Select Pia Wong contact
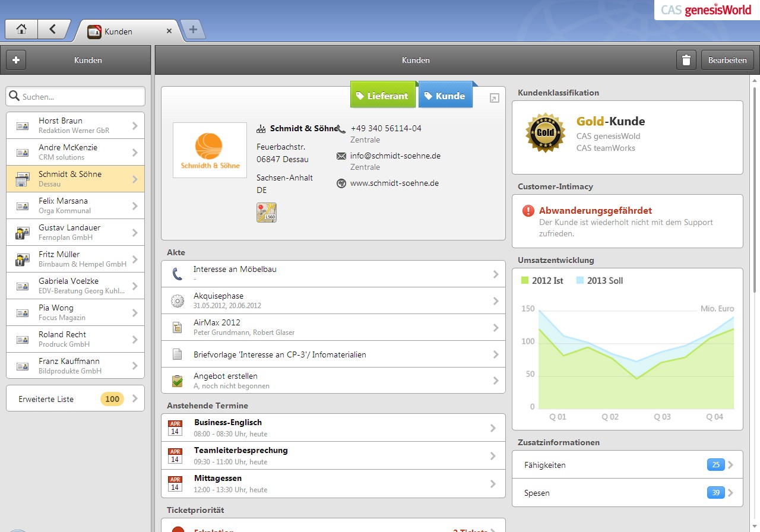Viewport: 760px width, 532px height. click(75, 312)
